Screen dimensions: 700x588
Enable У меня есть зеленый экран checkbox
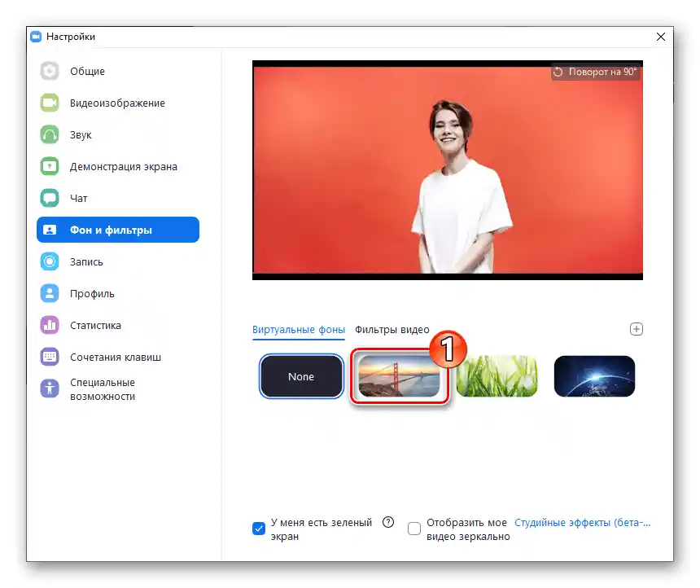(x=259, y=529)
